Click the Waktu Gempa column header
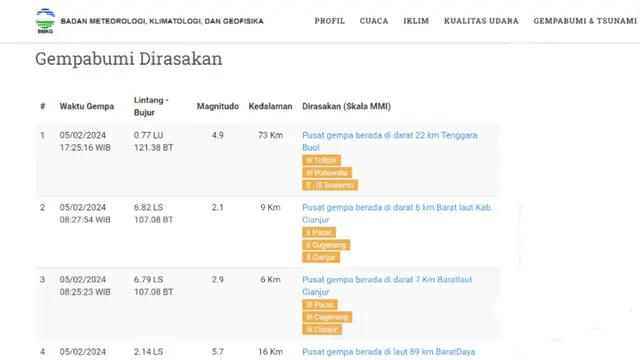Image resolution: width=640 pixels, height=360 pixels. pos(87,107)
